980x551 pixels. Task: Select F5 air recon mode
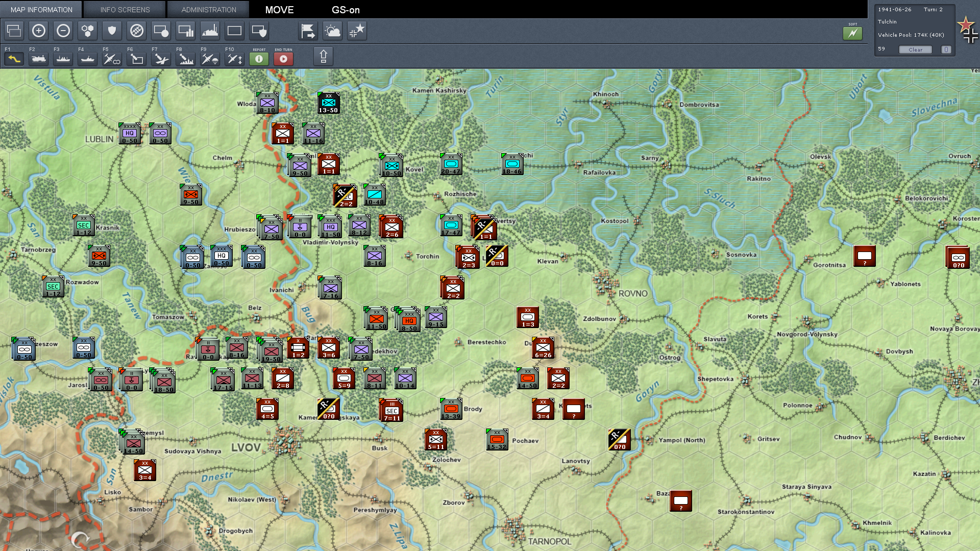[112, 59]
